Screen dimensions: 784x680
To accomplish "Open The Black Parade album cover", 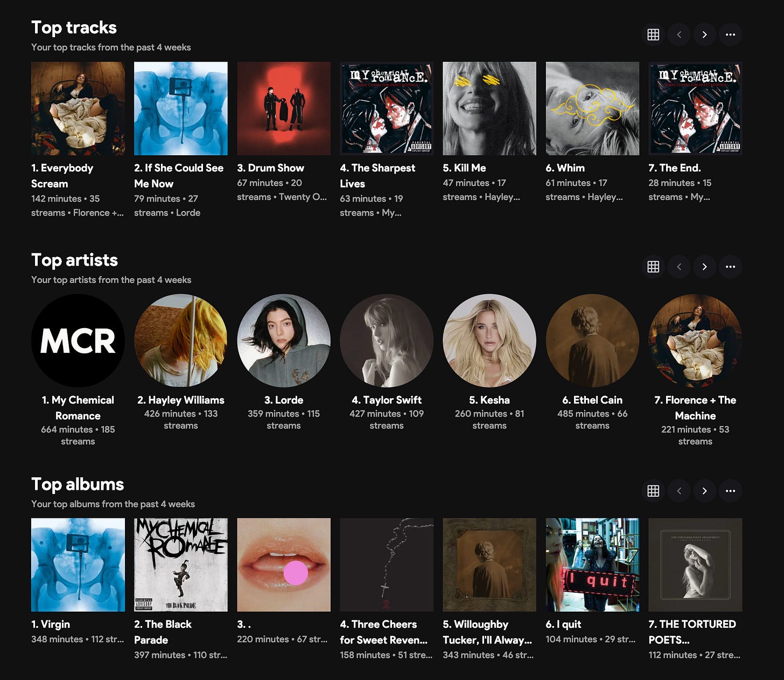I will point(181,565).
